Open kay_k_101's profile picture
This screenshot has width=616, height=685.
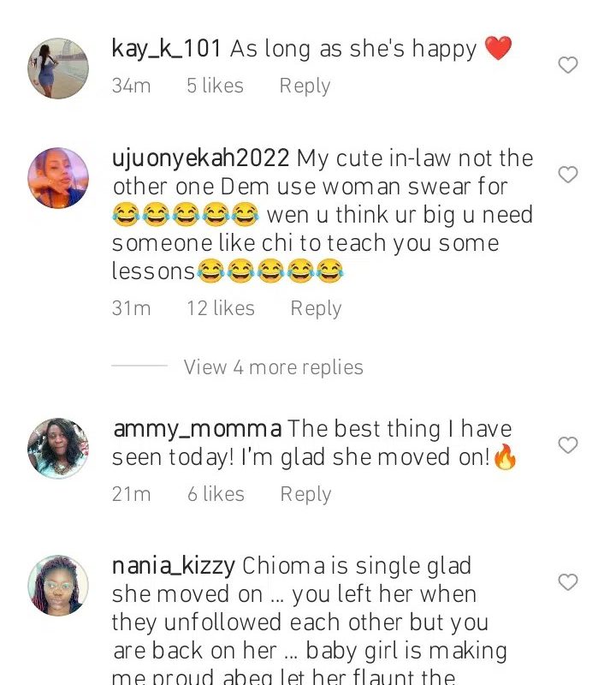pos(58,68)
